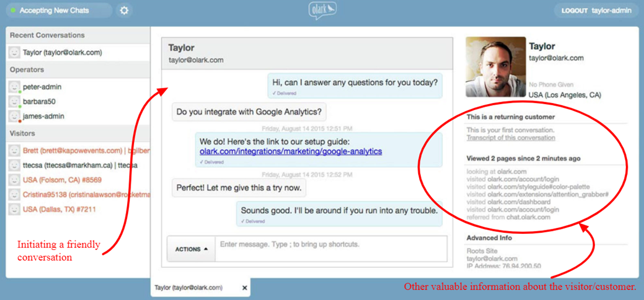Click visited olark.com/extensions/attention_grabber# entry
Viewport: 644px width, 300px height.
click(x=537, y=195)
